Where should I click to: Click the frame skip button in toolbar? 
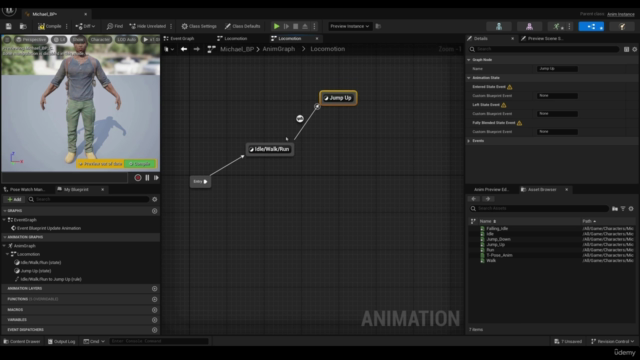[286, 26]
